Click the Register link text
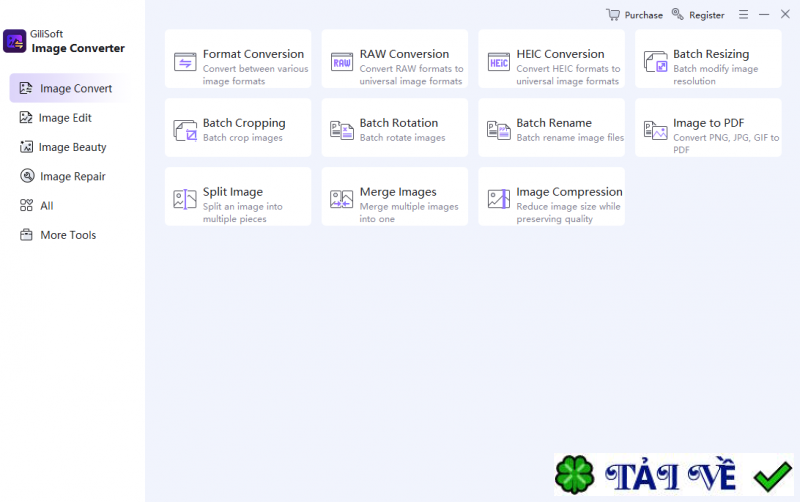800x502 pixels. point(707,15)
